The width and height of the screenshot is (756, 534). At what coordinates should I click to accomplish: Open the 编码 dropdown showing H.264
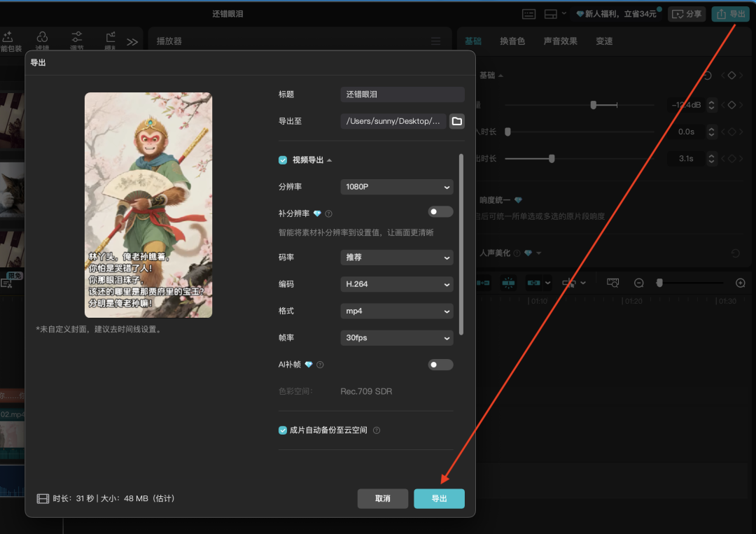point(396,284)
